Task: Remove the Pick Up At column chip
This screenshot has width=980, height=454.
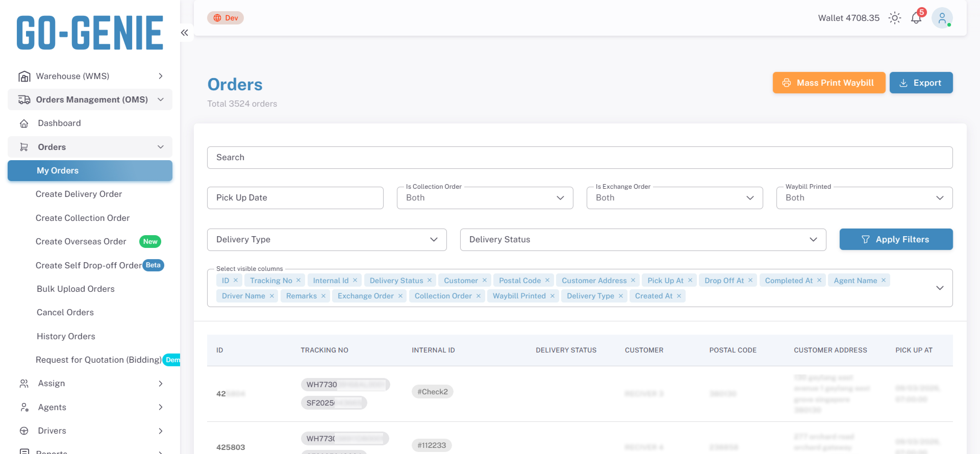Action: point(690,281)
